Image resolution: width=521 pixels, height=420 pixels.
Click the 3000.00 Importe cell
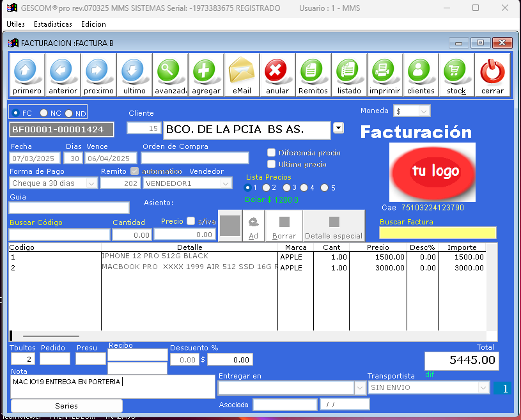pos(462,268)
